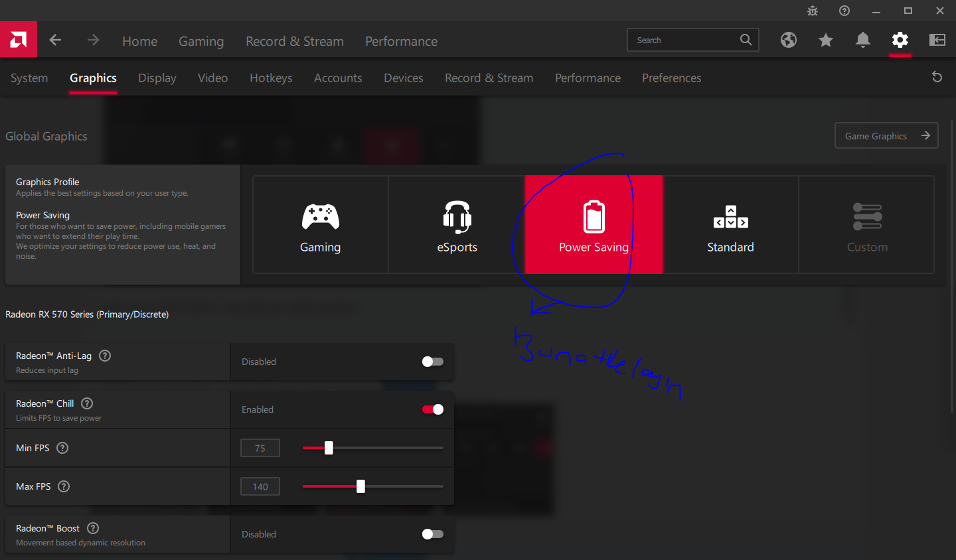Toggle the sidebar panel icon

tap(937, 40)
